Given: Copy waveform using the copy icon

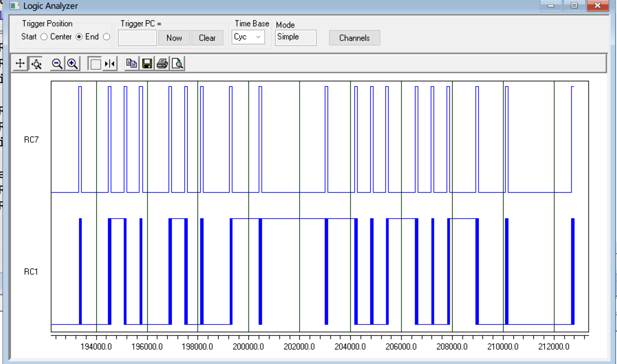Looking at the screenshot, I should coord(132,63).
